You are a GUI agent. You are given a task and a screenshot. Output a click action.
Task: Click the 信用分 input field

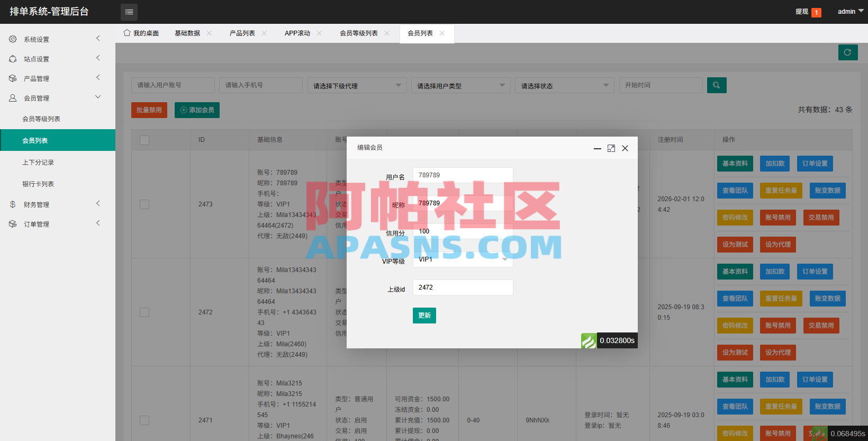[x=463, y=231]
